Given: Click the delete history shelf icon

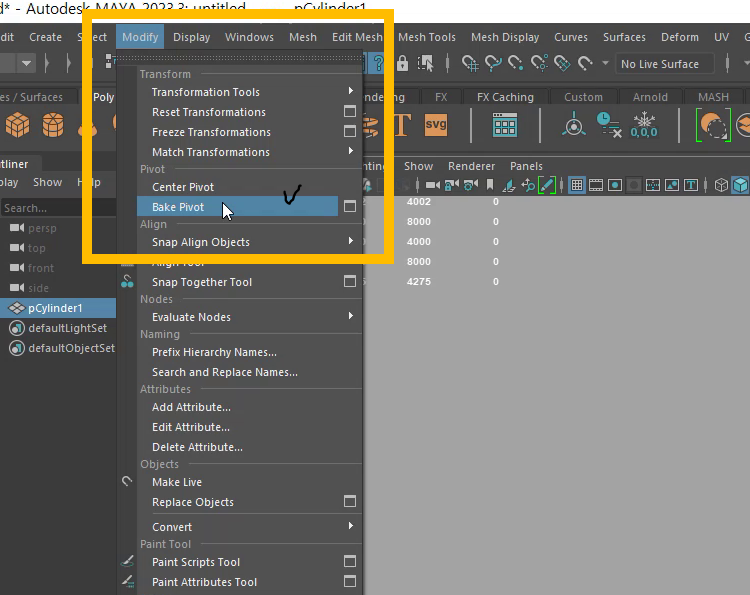Looking at the screenshot, I should pos(609,125).
